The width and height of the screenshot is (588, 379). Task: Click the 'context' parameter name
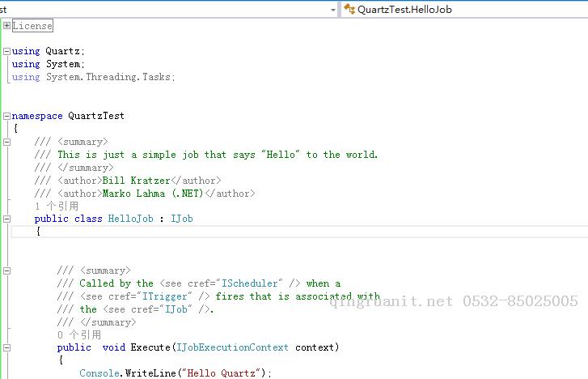click(315, 347)
